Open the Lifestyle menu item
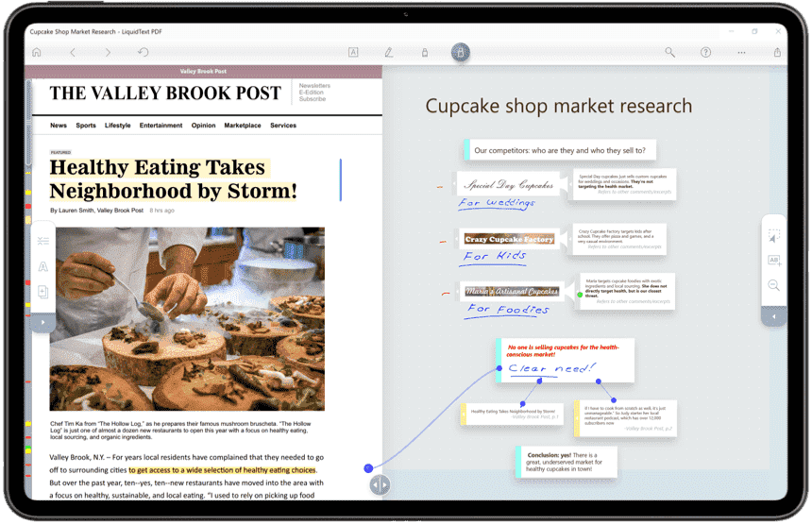The image size is (812, 525). [118, 126]
